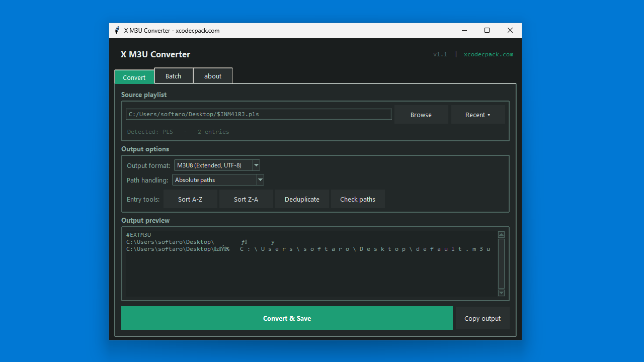Screen dimensions: 644x362
Task: Click the preview line ending in default.m3u
Action: click(308, 249)
